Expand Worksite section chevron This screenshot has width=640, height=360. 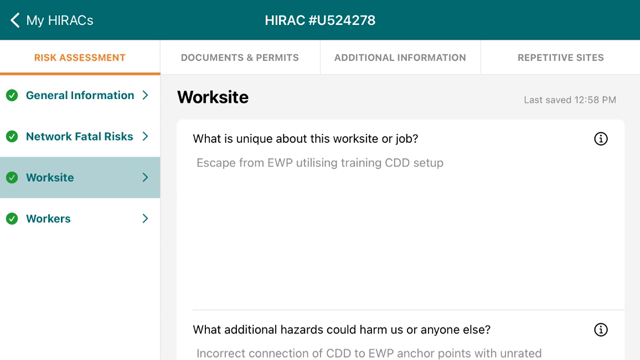tap(145, 178)
